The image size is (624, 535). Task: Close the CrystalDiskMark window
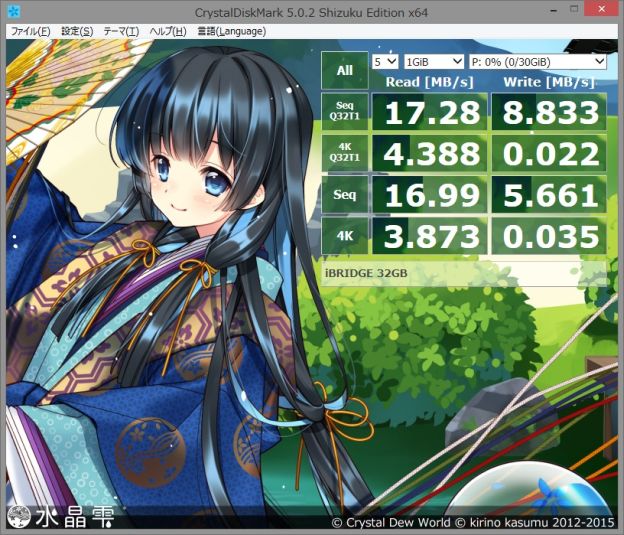pos(601,10)
